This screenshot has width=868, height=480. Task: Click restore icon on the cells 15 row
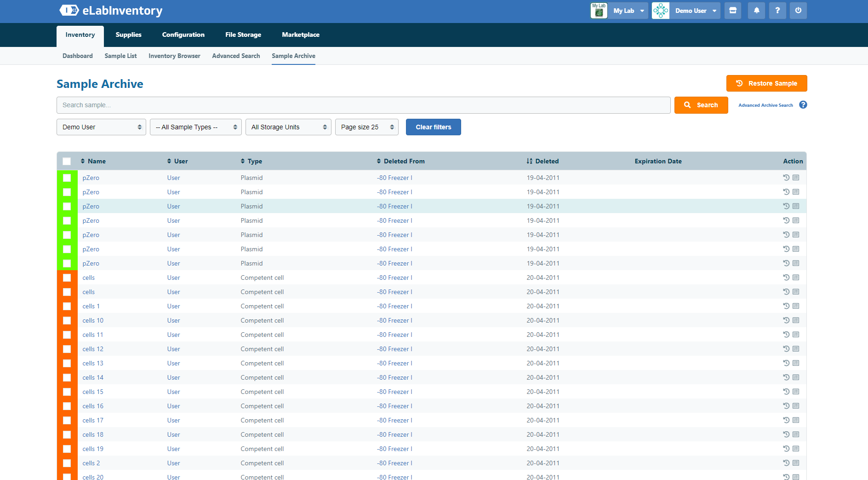786,392
